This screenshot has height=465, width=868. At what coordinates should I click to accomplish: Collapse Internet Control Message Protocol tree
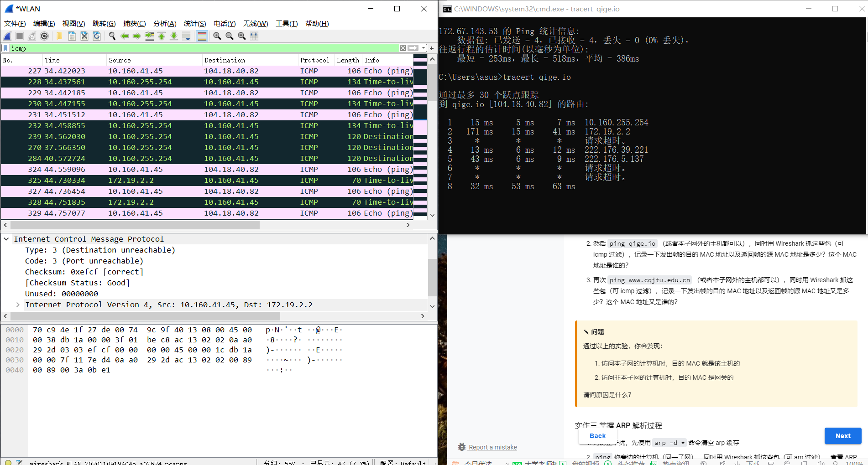click(x=6, y=239)
